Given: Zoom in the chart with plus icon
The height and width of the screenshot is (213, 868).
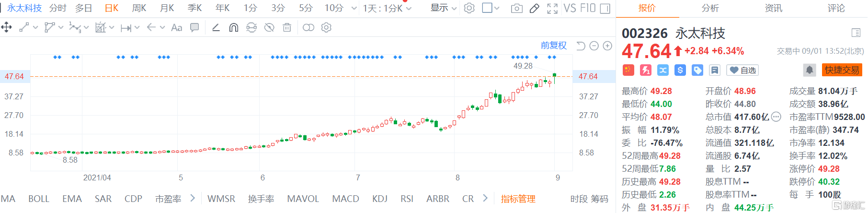Looking at the screenshot, I should [607, 46].
